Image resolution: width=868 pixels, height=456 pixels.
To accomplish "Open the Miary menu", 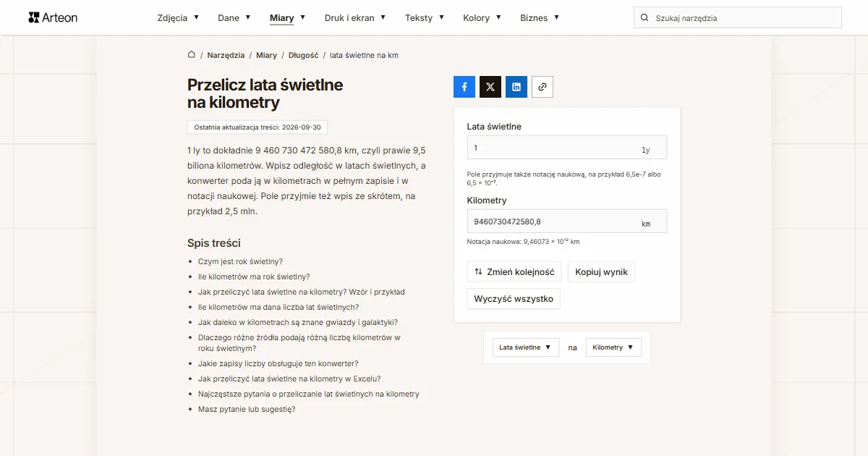I will [x=287, y=18].
